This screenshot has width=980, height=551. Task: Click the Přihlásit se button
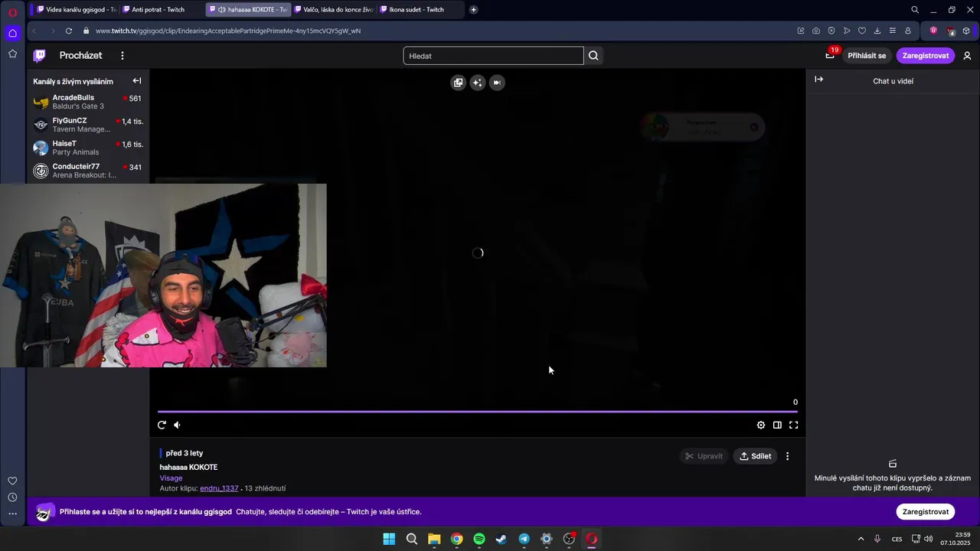867,56
